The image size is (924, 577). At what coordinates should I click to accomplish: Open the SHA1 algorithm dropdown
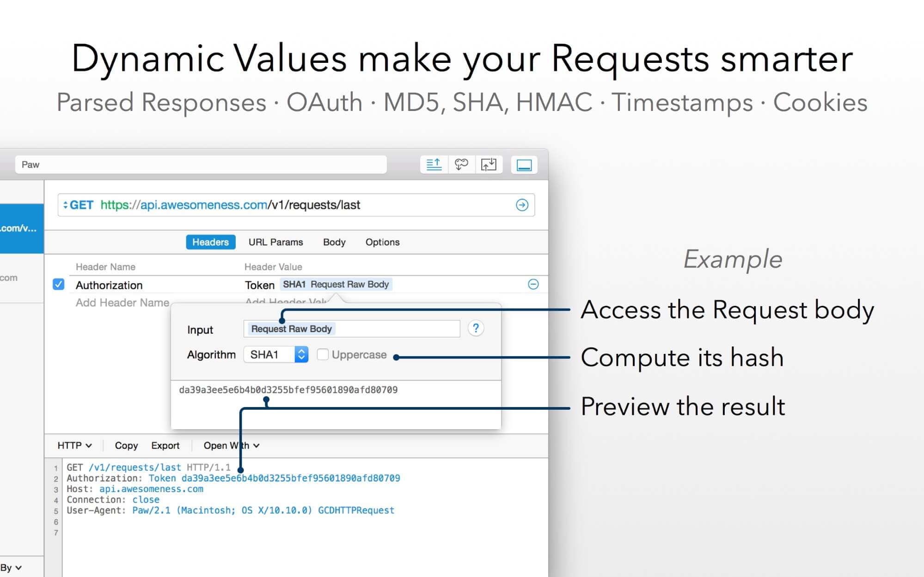(x=276, y=354)
